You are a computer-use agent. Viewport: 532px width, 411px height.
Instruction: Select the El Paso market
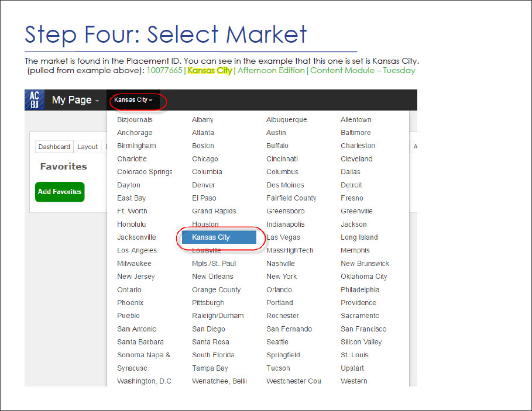[x=204, y=198]
